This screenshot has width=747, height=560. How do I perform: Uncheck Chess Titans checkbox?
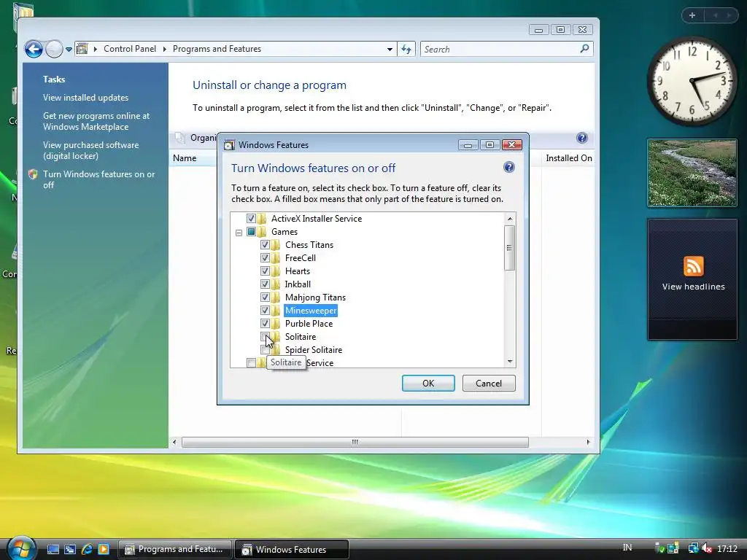265,245
